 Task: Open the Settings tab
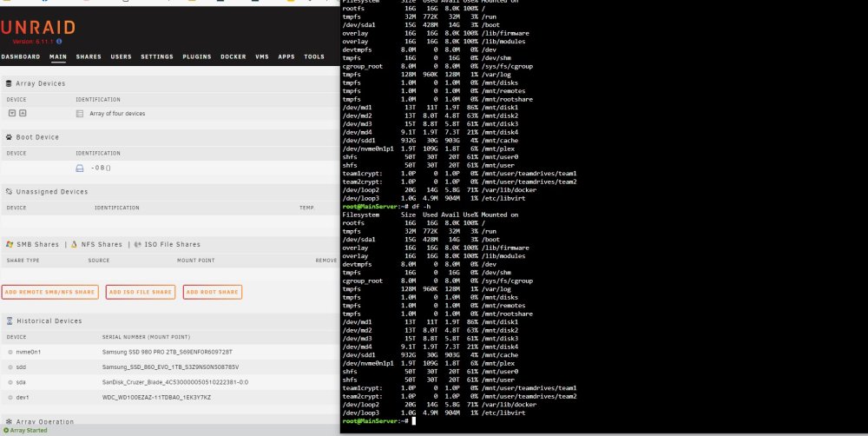coord(157,57)
